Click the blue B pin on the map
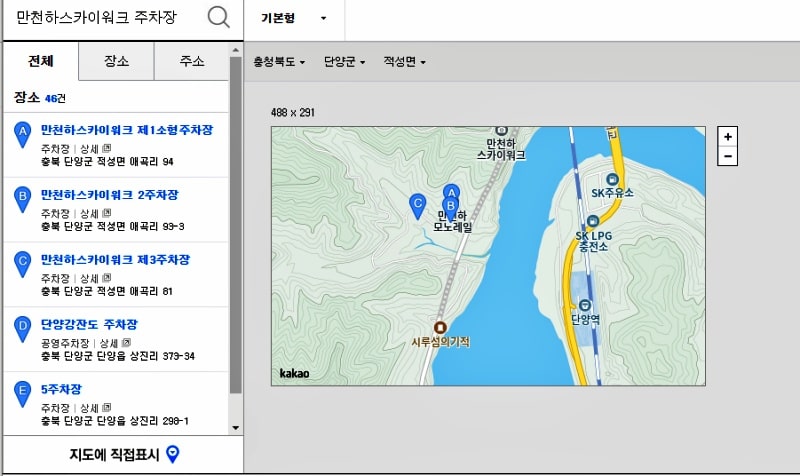The image size is (800, 476). 451,209
